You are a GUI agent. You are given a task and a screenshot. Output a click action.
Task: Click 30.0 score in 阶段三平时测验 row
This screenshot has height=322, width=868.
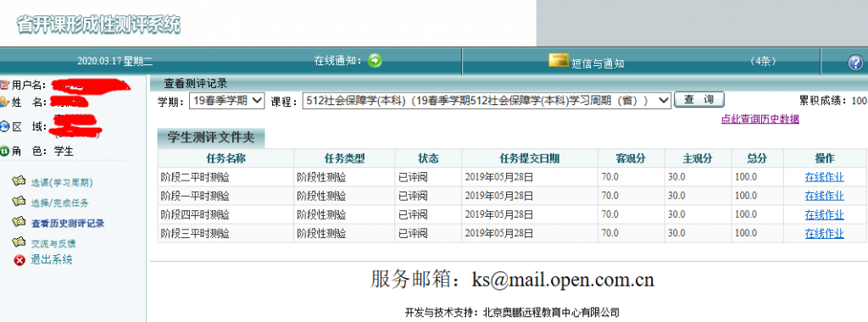pos(676,234)
